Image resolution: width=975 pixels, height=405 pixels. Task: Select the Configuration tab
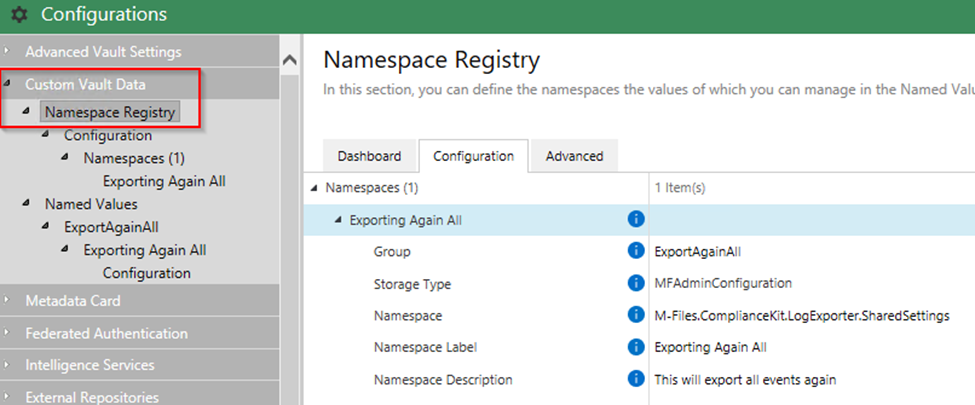(473, 156)
